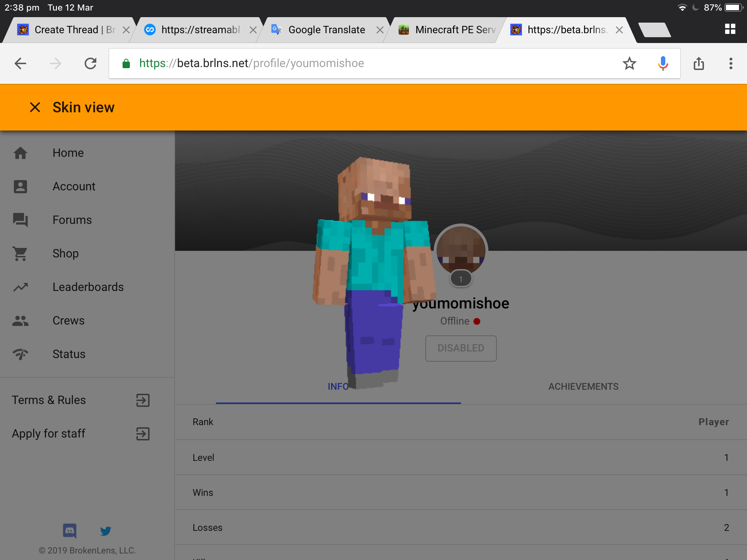Click the Shop cart icon
The height and width of the screenshot is (560, 747).
(x=20, y=253)
